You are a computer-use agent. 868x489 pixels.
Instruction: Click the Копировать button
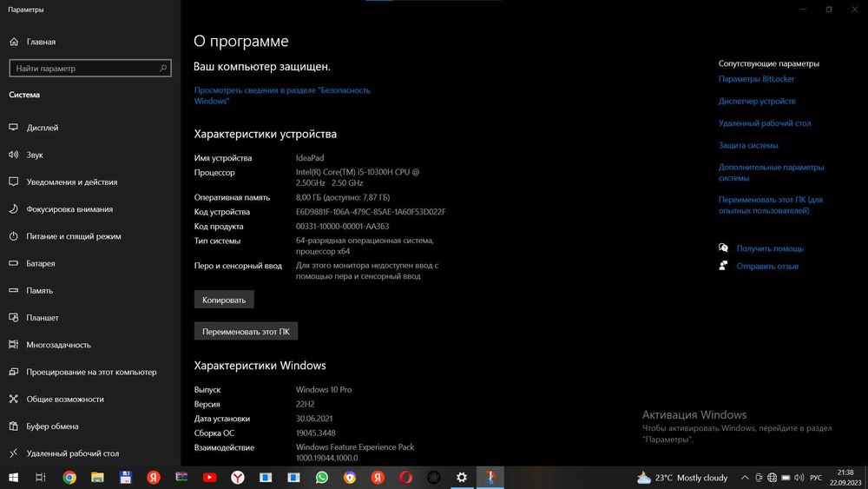pyautogui.click(x=224, y=300)
